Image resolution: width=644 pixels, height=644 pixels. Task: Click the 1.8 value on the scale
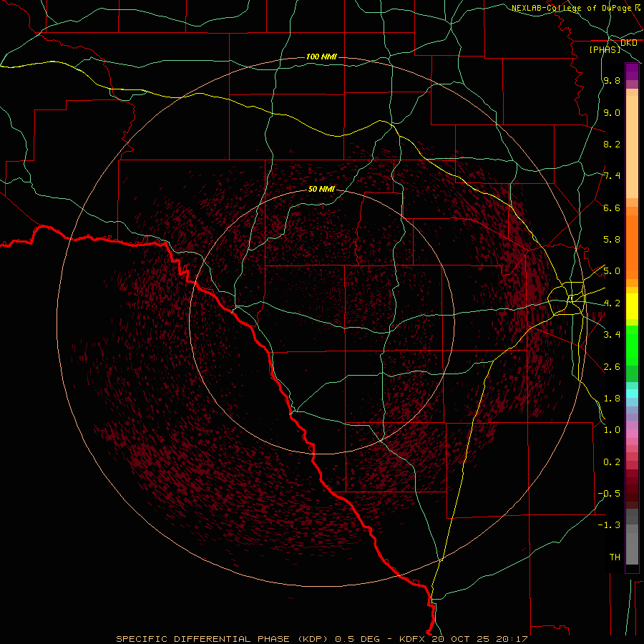coord(612,399)
